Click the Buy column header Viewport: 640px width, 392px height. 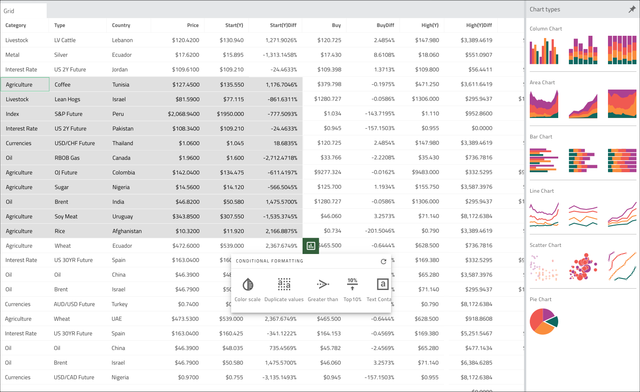click(x=336, y=25)
